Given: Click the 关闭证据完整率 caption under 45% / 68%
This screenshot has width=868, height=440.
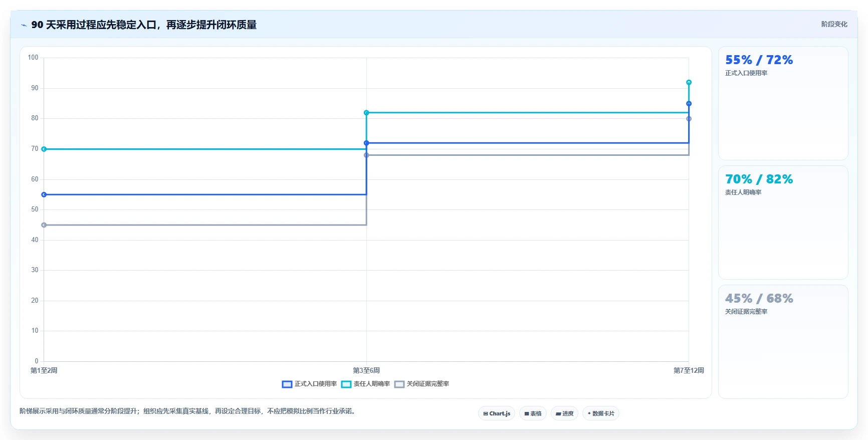Looking at the screenshot, I should click(x=746, y=312).
